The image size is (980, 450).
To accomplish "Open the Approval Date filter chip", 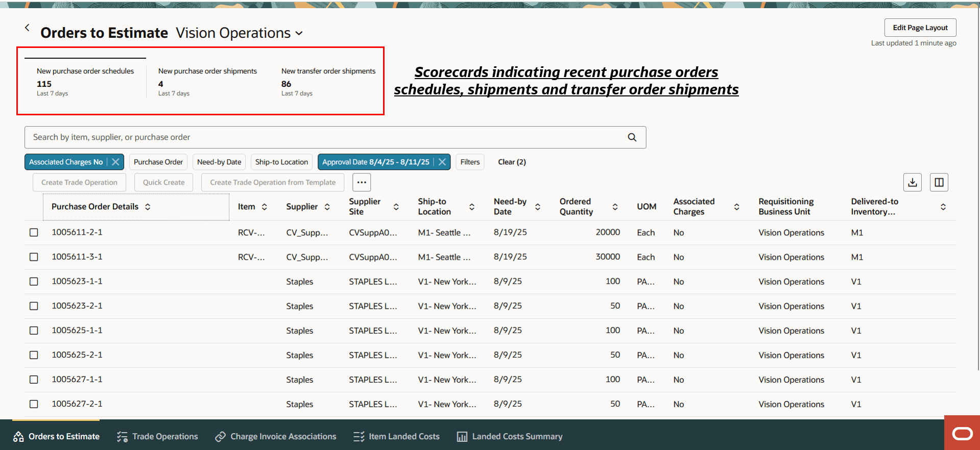I will (376, 162).
